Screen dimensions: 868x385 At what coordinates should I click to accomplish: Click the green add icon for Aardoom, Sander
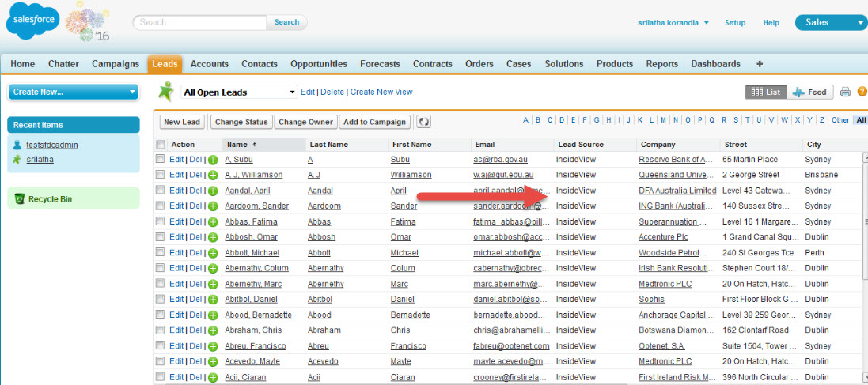click(x=213, y=206)
